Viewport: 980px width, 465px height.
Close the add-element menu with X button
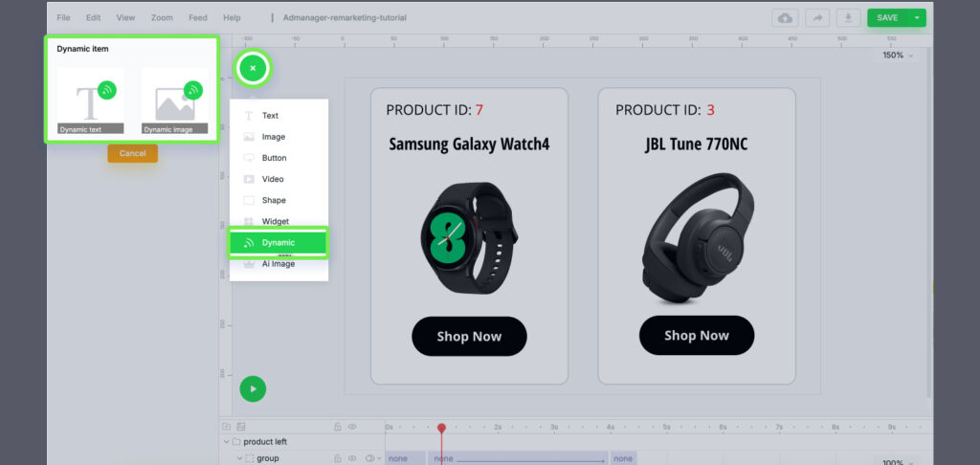tap(253, 68)
